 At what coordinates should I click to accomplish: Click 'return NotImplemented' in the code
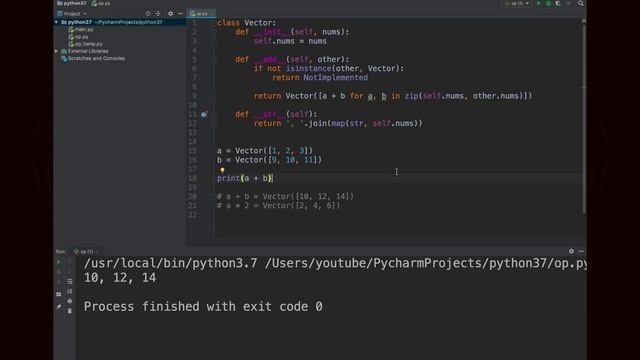(320, 78)
